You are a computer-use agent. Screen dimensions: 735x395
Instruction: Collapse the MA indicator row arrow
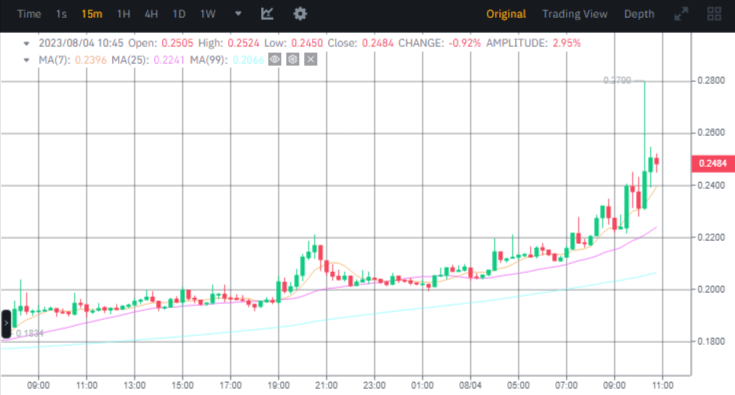[x=27, y=60]
